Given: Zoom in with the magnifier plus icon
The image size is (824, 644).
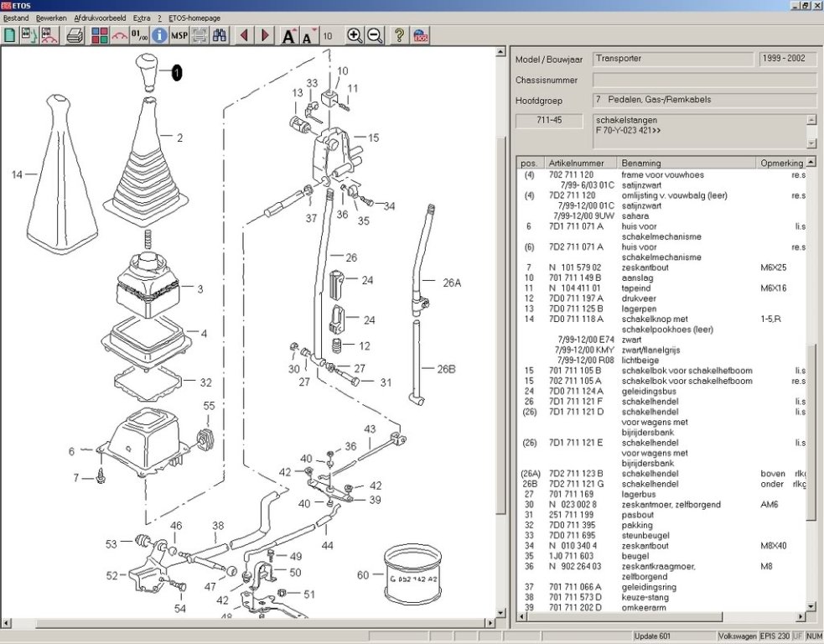Looking at the screenshot, I should point(355,35).
